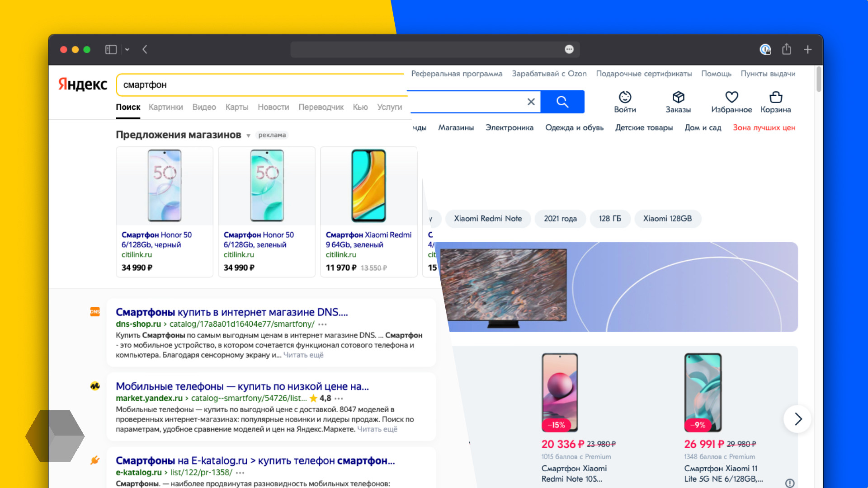Open the privacy extension icon in toolbar
868x488 pixels.
[765, 49]
